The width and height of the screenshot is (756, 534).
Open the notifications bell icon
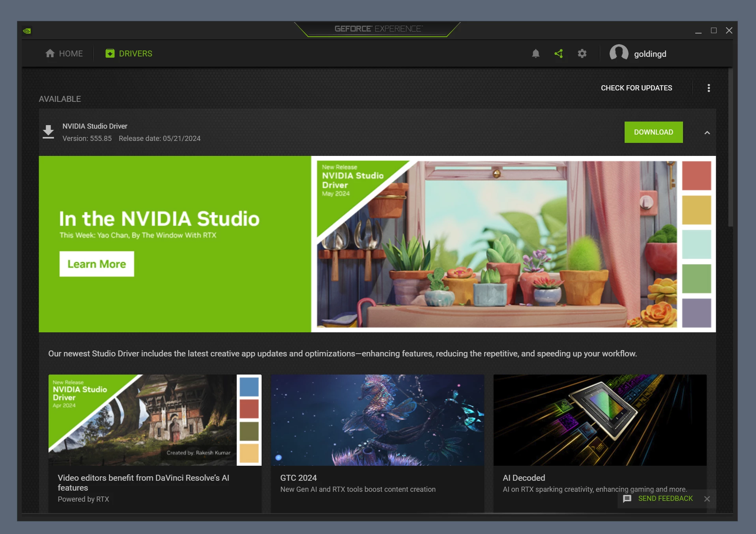pos(535,54)
